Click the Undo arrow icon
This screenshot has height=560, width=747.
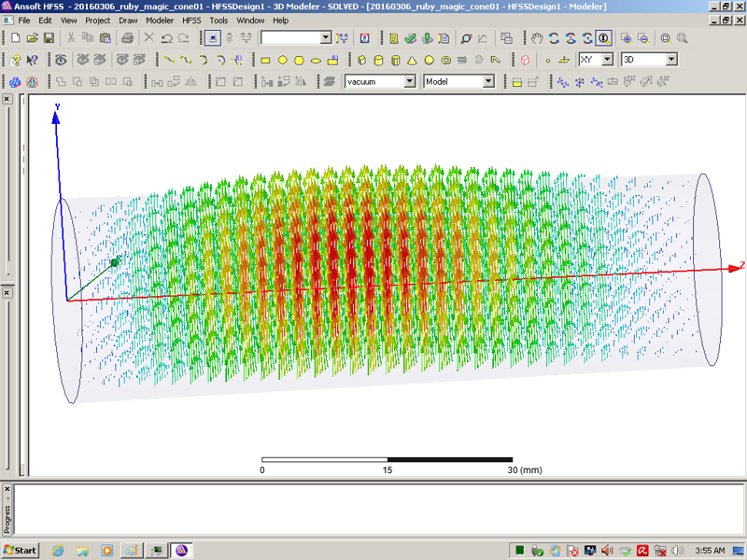coord(166,38)
